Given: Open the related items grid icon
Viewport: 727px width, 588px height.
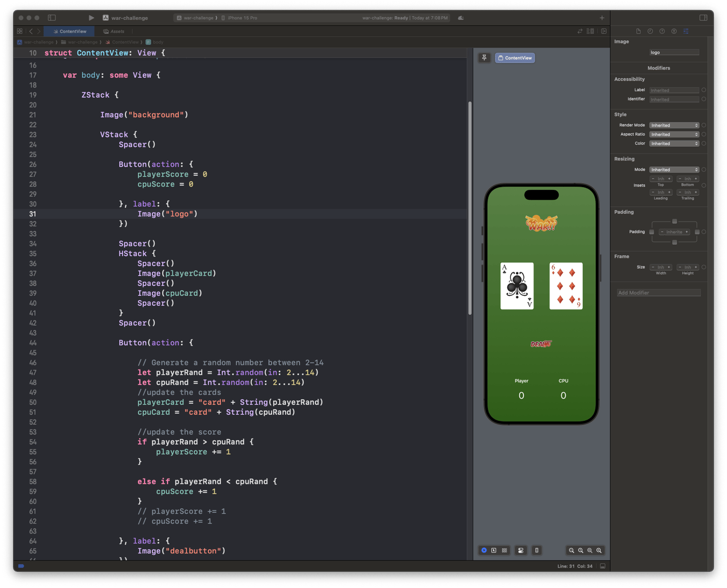Looking at the screenshot, I should pyautogui.click(x=19, y=31).
